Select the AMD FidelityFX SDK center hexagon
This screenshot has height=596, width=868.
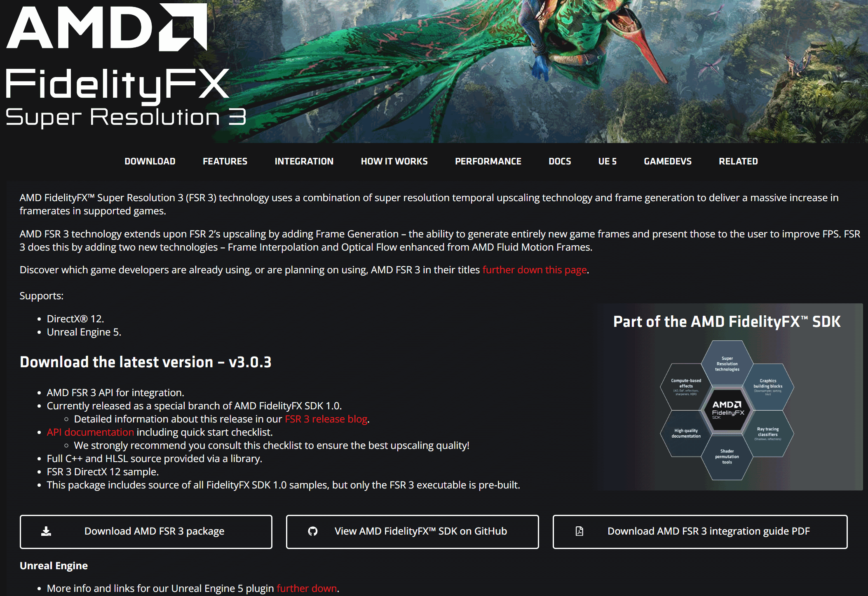click(728, 410)
